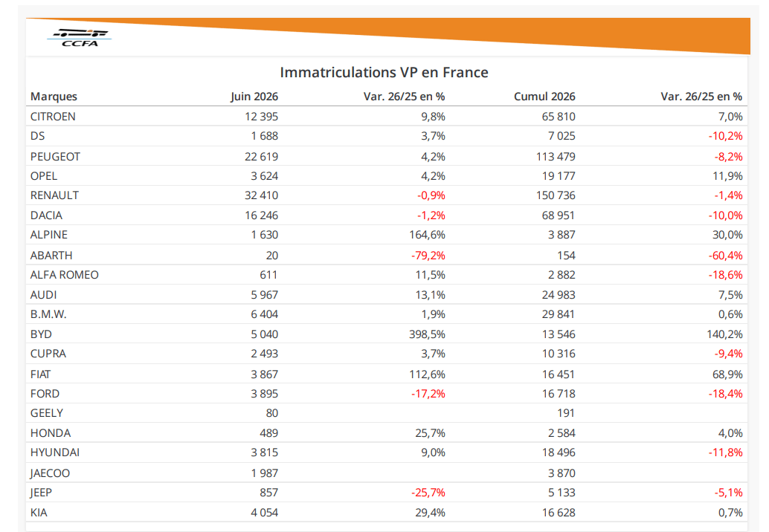
Task: Click Geely cumulative value 191
Action: point(566,413)
